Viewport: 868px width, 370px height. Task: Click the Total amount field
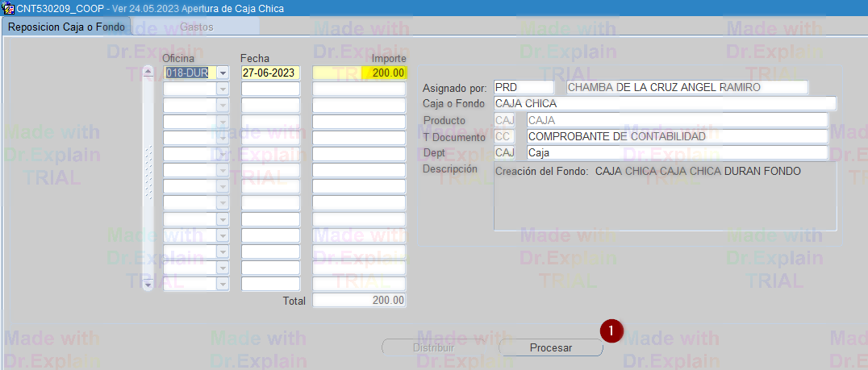click(359, 301)
